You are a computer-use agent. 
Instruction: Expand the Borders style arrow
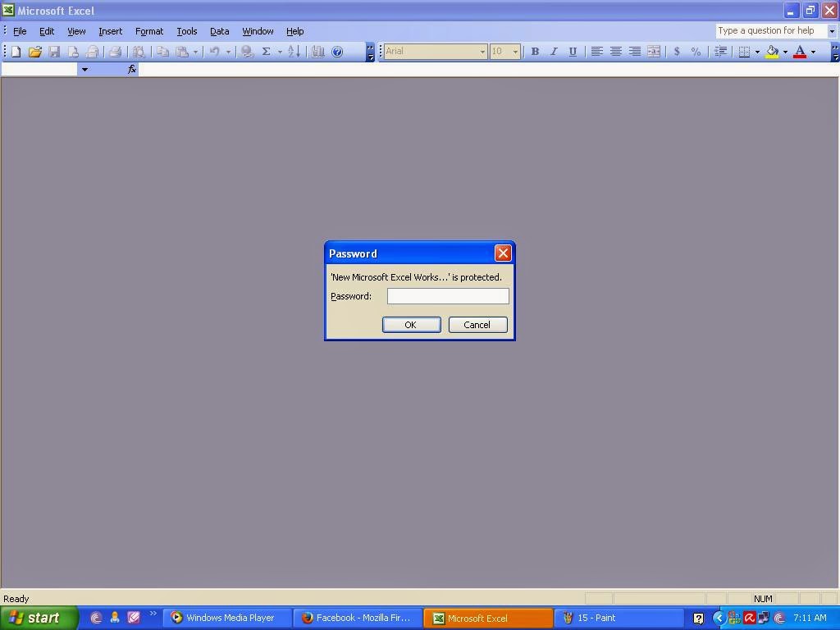click(757, 52)
